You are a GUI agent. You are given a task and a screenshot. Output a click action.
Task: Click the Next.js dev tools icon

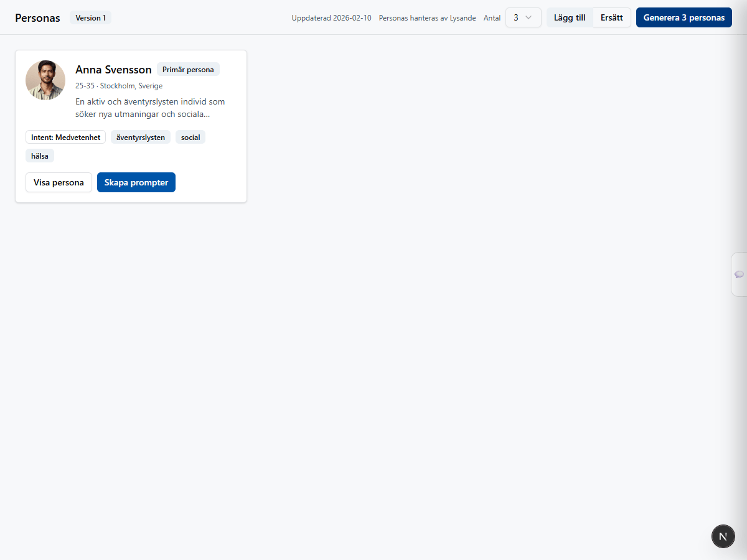723,536
